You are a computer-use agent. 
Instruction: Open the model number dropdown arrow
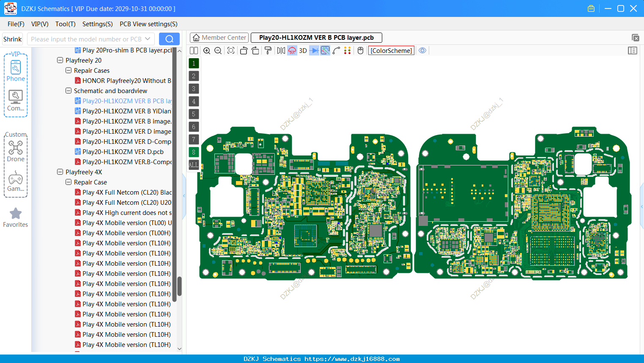pyautogui.click(x=148, y=39)
